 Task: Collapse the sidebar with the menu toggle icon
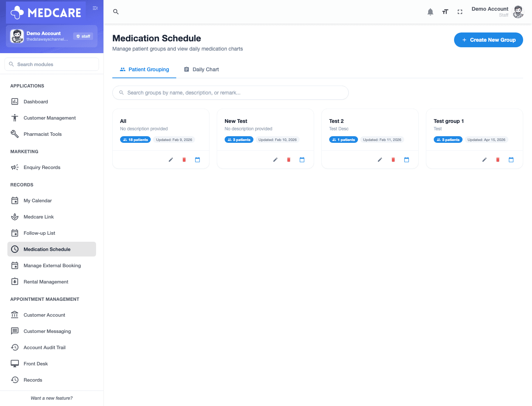(x=95, y=8)
